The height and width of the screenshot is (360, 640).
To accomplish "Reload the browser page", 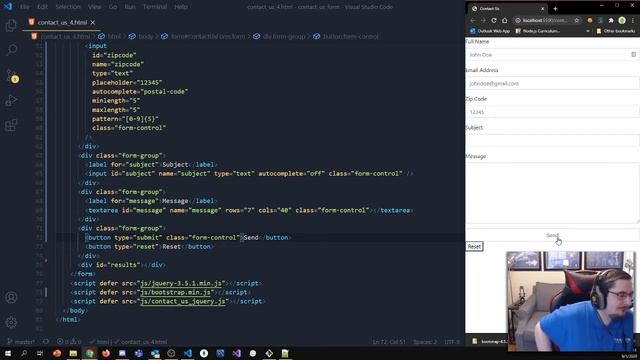I will pyautogui.click(x=494, y=20).
